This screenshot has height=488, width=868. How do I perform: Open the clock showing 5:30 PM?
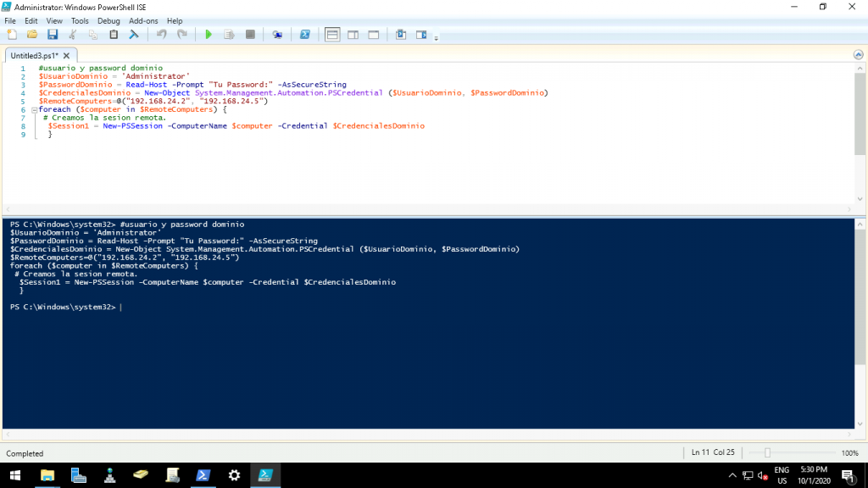814,475
